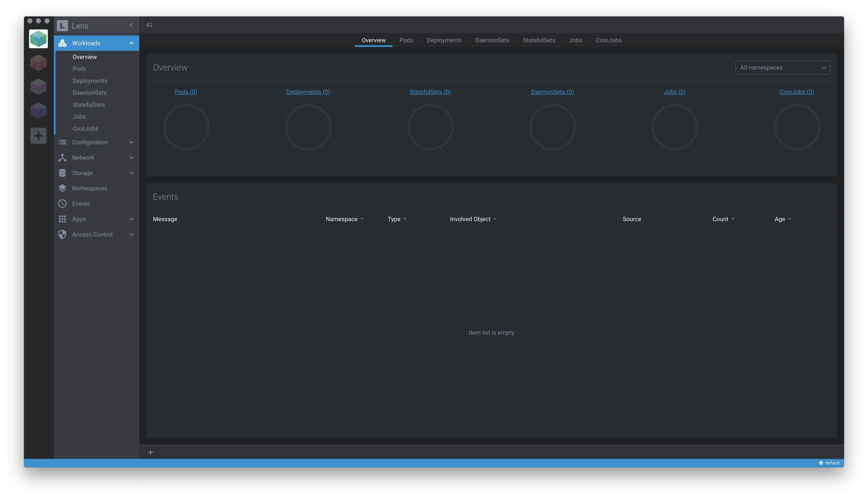The height and width of the screenshot is (499, 868).
Task: Open the All namespaces dropdown
Action: click(783, 67)
